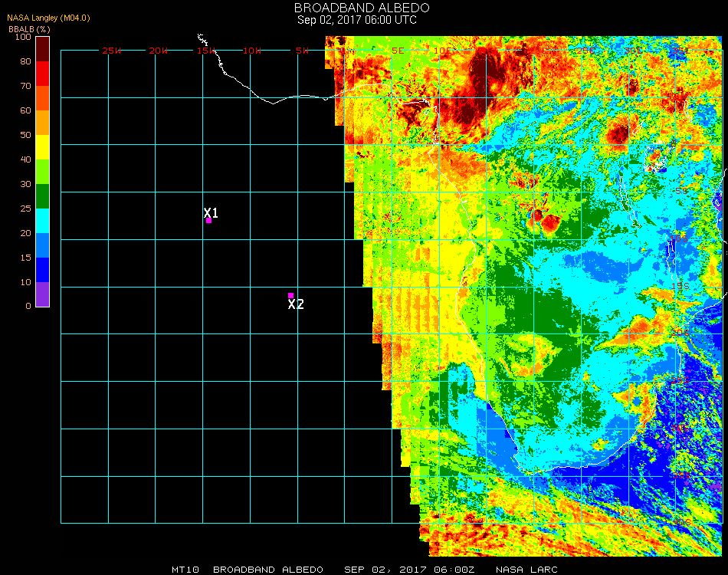Image resolution: width=728 pixels, height=575 pixels.
Task: Pick the orange 50-60% legend swatch
Action: point(43,123)
